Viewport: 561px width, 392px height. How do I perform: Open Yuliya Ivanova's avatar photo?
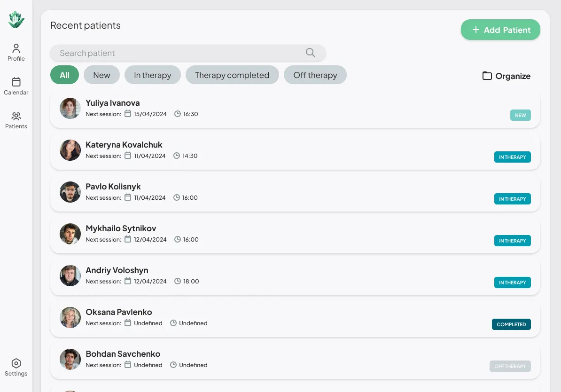[70, 108]
